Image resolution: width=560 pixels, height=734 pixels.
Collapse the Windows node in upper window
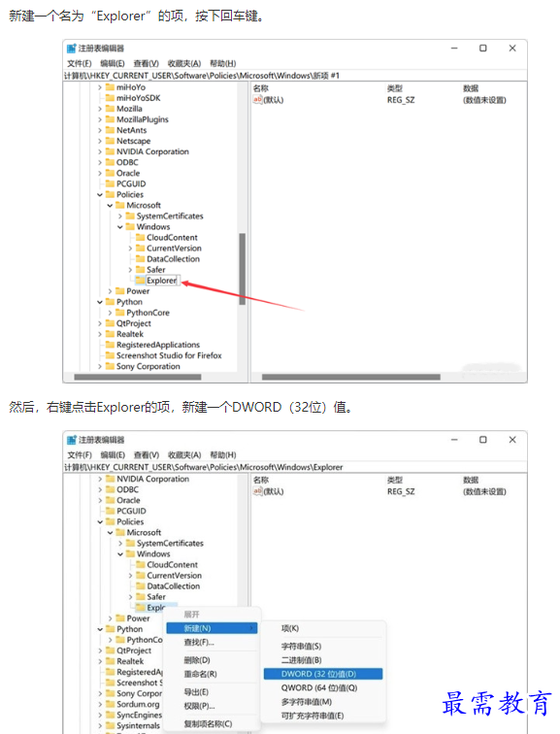tap(120, 227)
